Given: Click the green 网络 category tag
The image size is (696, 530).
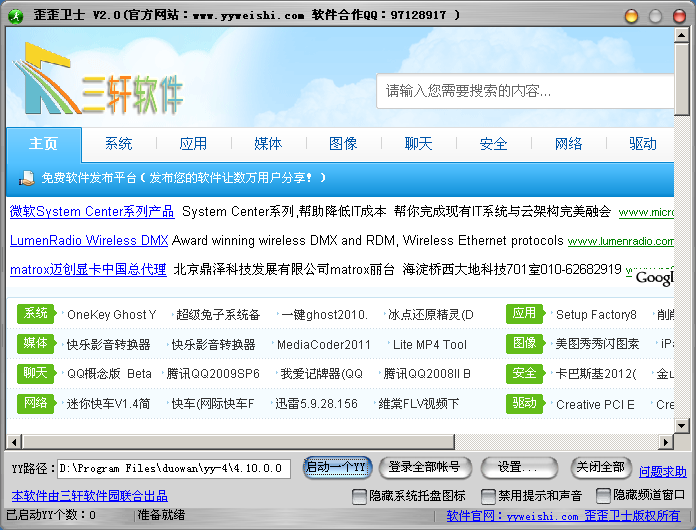Looking at the screenshot, I should click(x=36, y=403).
